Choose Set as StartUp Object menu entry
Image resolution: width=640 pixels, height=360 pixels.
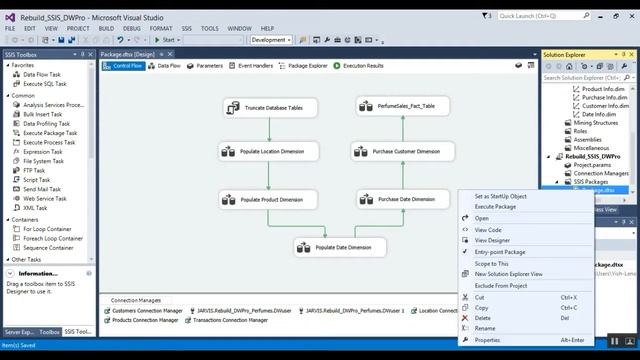[500, 196]
